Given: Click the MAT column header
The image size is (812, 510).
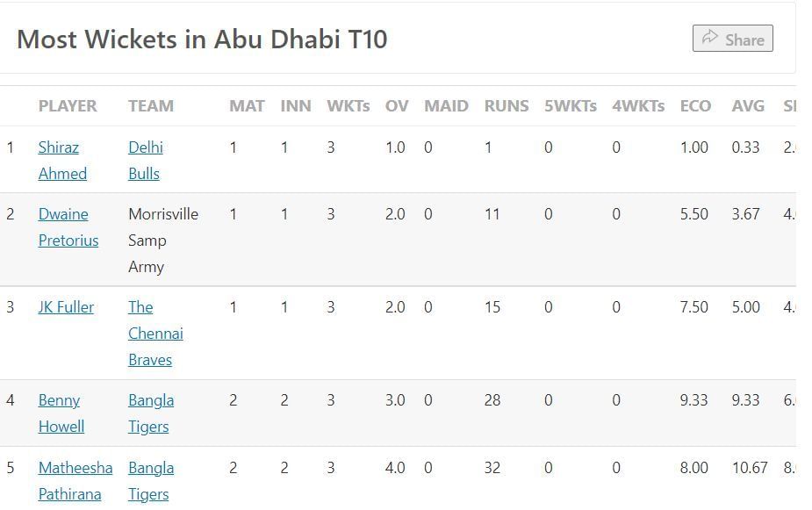Looking at the screenshot, I should click(247, 106).
